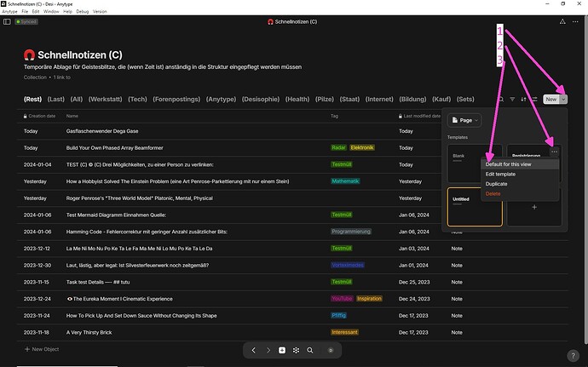
Task: Create new object with plus navigation icon
Action: tap(282, 350)
